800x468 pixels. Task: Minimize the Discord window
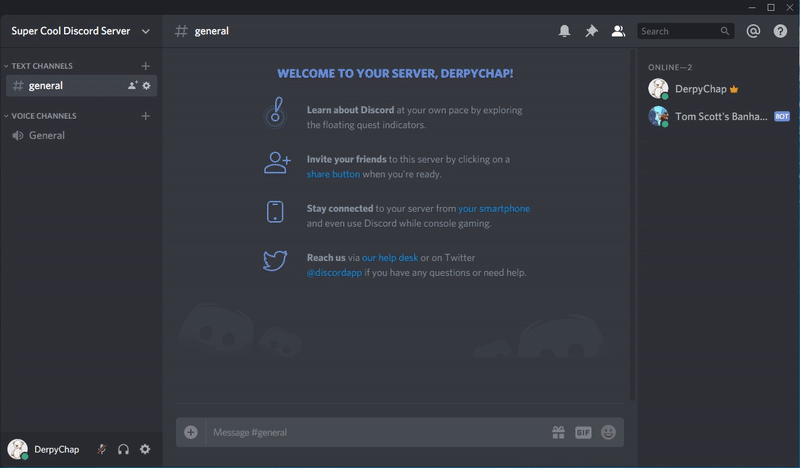752,7
